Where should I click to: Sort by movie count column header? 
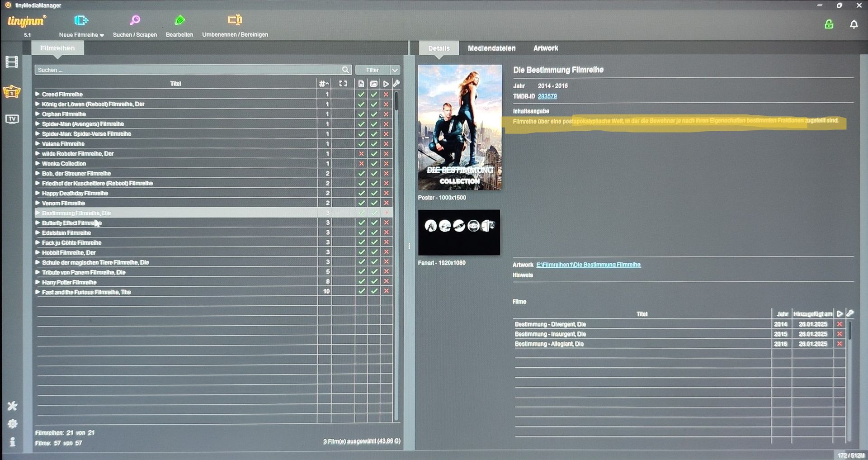pyautogui.click(x=324, y=84)
